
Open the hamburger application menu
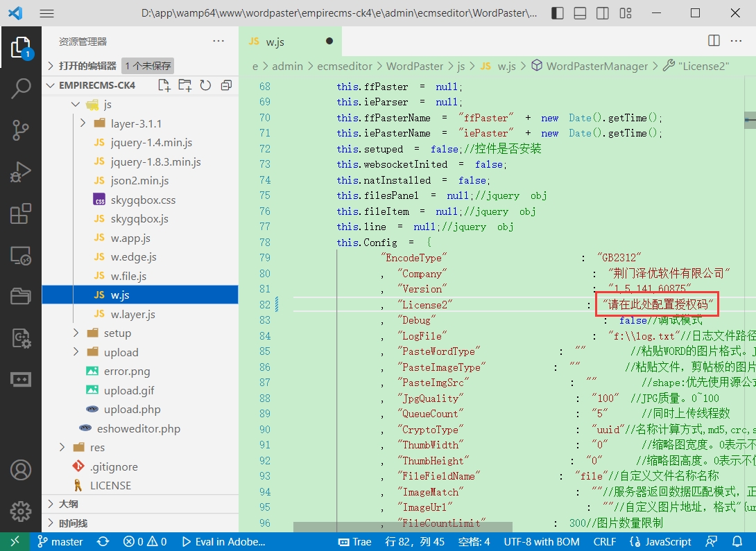47,13
